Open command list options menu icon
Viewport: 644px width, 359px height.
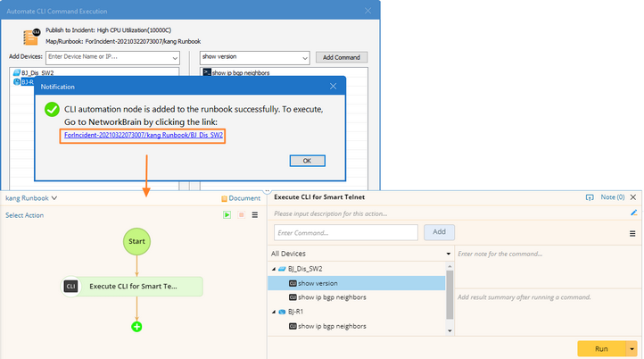click(632, 233)
